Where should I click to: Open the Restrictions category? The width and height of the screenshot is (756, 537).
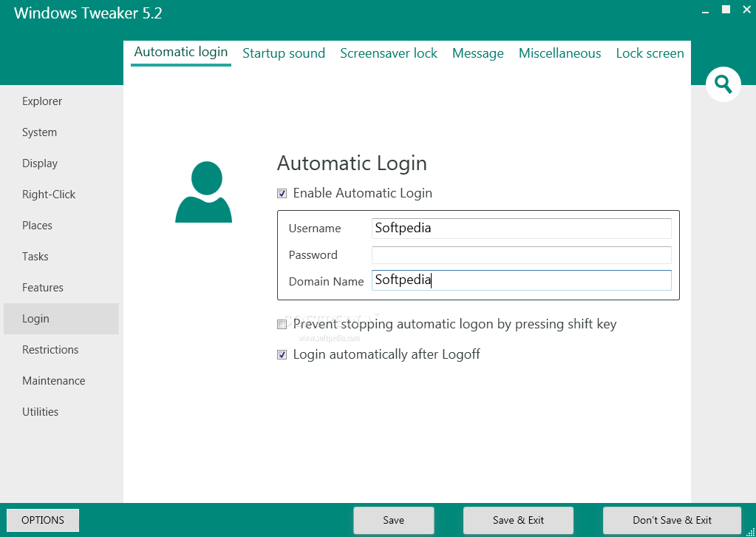[61, 350]
